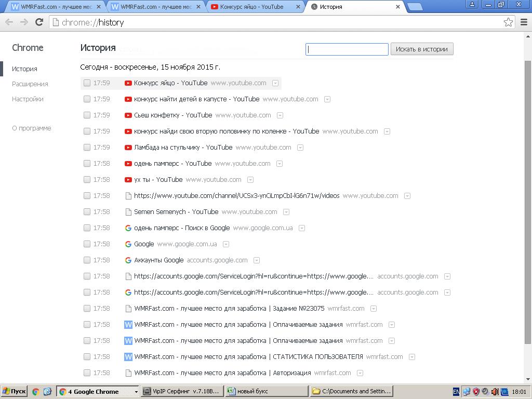
Task: Open dropdown arrow for 'конкурс найти детей в капусте'
Action: pos(327,99)
